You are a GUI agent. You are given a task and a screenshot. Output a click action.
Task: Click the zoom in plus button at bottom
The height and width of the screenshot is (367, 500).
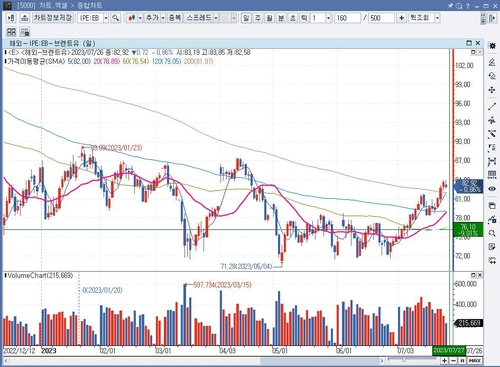[x=445, y=361]
